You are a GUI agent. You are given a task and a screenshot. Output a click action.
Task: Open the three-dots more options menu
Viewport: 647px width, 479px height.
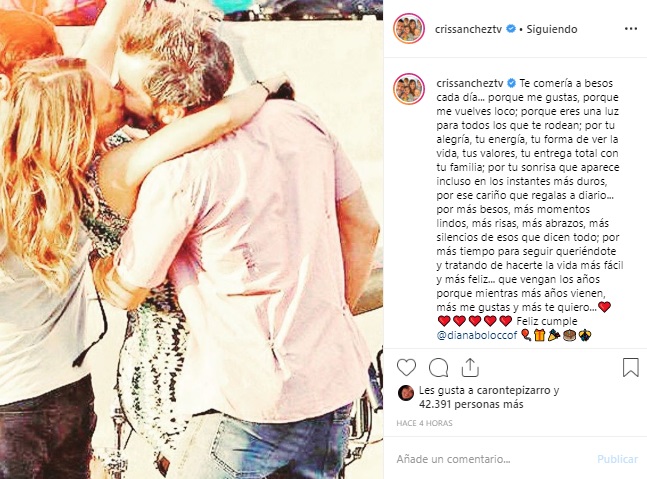(x=631, y=29)
